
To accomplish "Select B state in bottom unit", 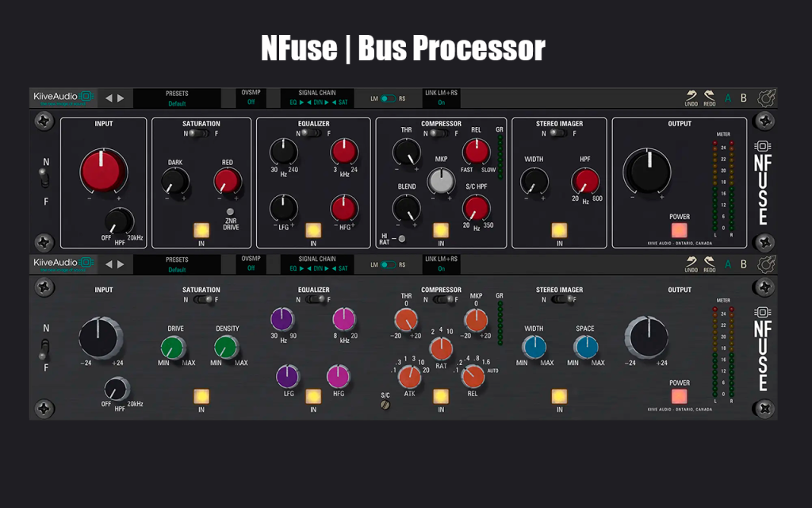I will tap(744, 264).
